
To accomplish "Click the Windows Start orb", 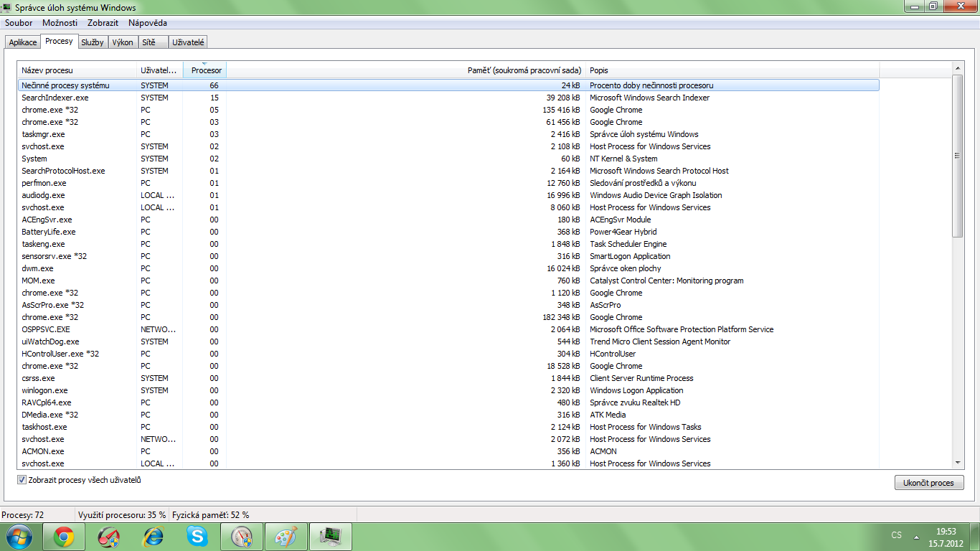I will pos(18,536).
